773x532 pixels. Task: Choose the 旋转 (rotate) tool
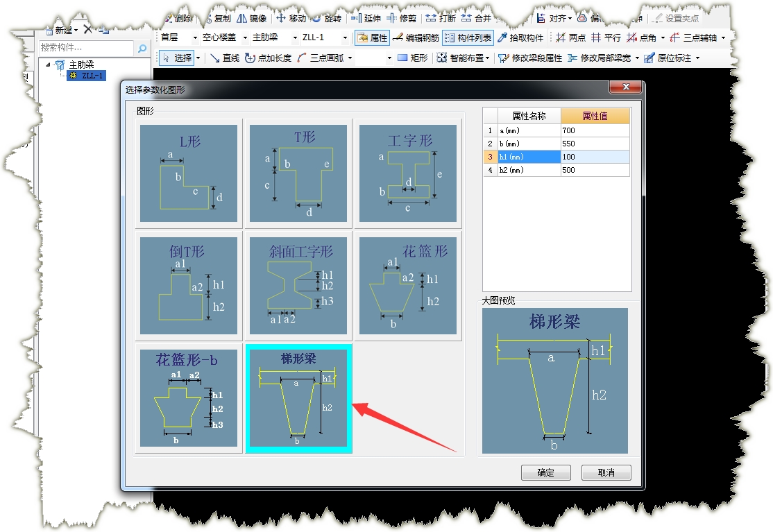click(x=328, y=18)
